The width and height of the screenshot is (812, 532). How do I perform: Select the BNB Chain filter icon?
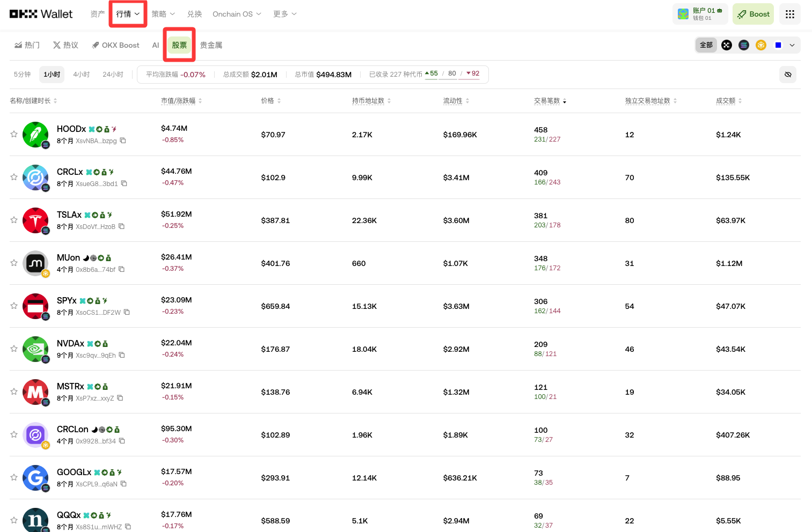tap(761, 45)
